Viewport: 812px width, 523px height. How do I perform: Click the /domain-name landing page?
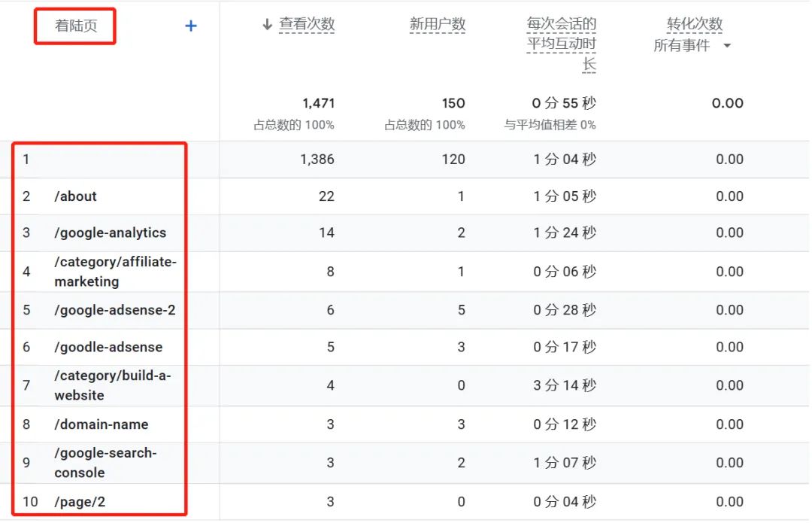101,424
